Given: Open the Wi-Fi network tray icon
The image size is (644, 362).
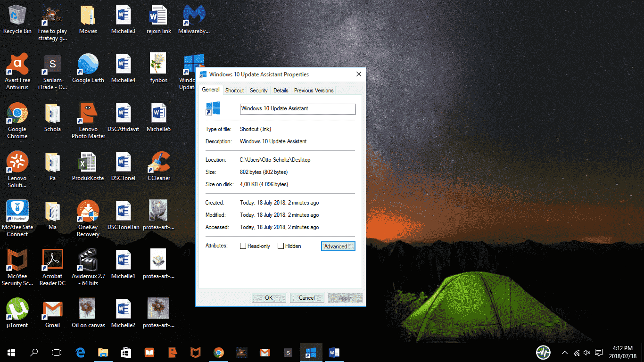Looking at the screenshot, I should pos(576,353).
